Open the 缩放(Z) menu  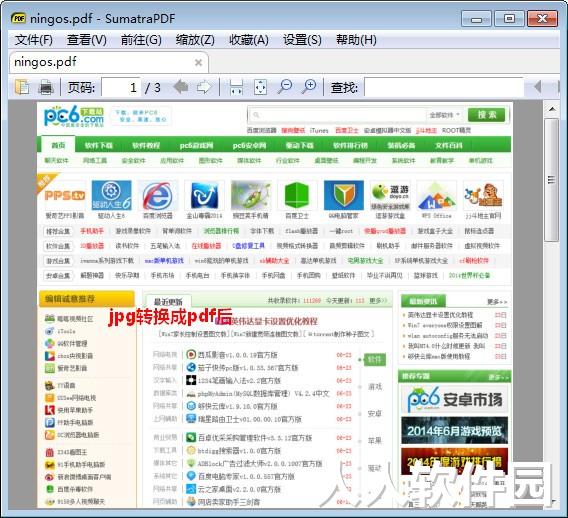pos(195,40)
